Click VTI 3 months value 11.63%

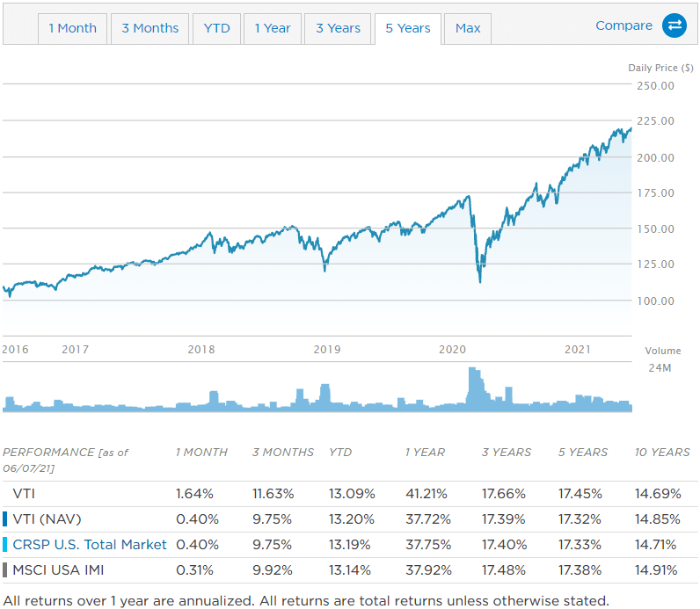(x=273, y=494)
